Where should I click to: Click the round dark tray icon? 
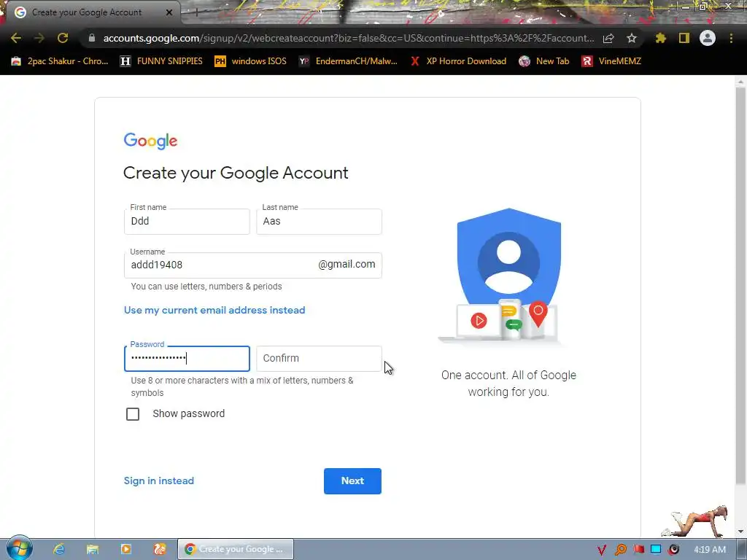[673, 550]
